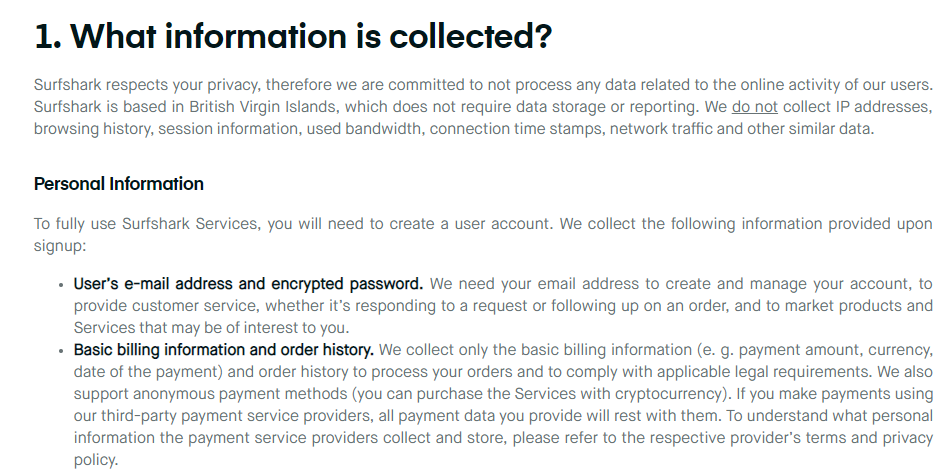Click "Surfshark respects your privacy" sentence start
Viewport: 944px width, 474px height.
pos(148,85)
